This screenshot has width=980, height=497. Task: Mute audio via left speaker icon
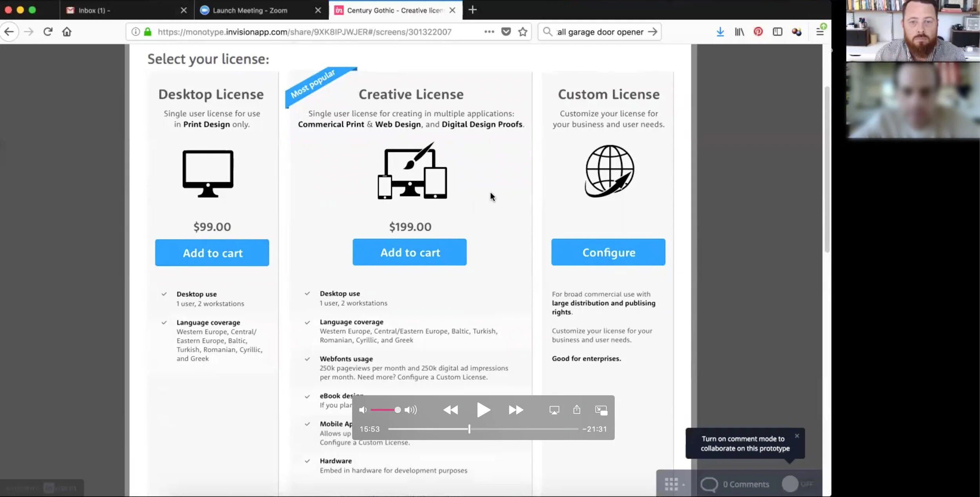[363, 410]
